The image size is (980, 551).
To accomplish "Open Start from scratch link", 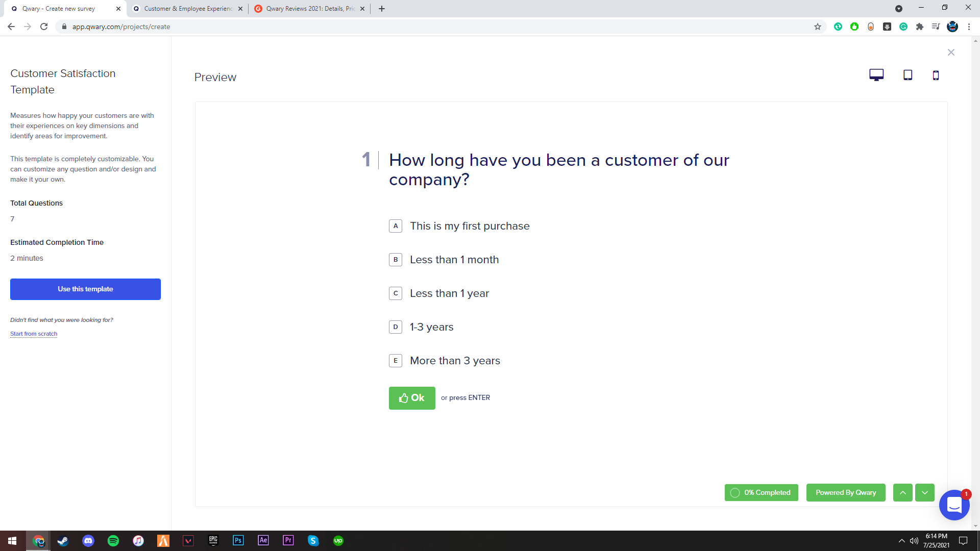I will tap(34, 334).
